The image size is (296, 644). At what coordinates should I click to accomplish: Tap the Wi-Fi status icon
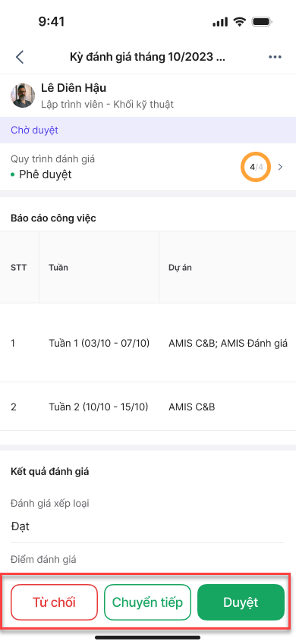point(239,22)
